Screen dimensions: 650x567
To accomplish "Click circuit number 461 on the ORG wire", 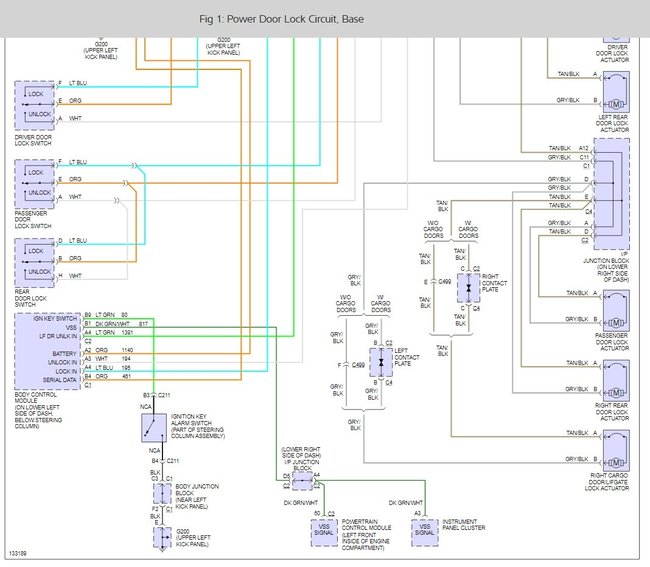I will [126, 376].
